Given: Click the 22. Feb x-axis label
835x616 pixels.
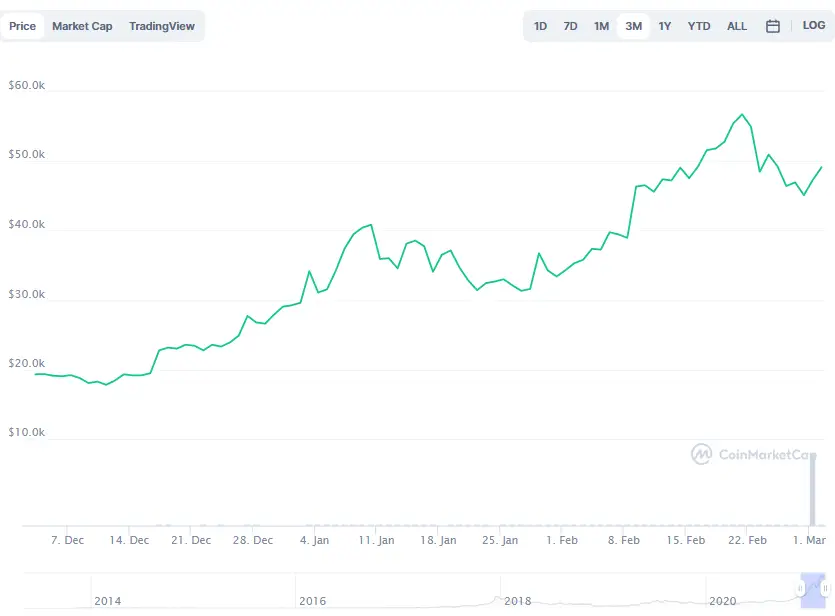Looking at the screenshot, I should [x=747, y=540].
